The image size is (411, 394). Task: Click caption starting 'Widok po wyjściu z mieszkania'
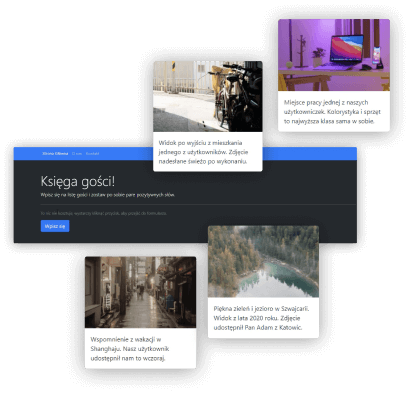(x=203, y=152)
